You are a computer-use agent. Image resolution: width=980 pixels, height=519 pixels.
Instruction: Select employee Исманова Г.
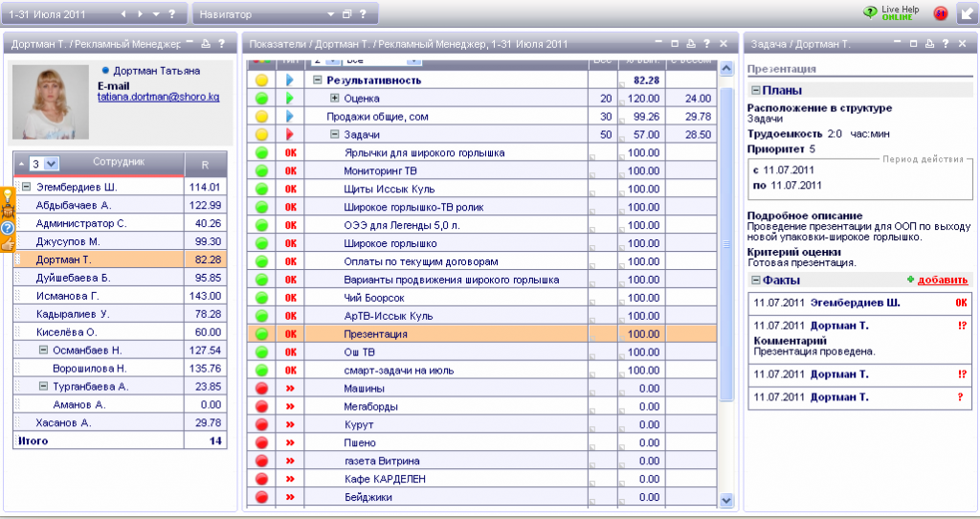point(68,296)
